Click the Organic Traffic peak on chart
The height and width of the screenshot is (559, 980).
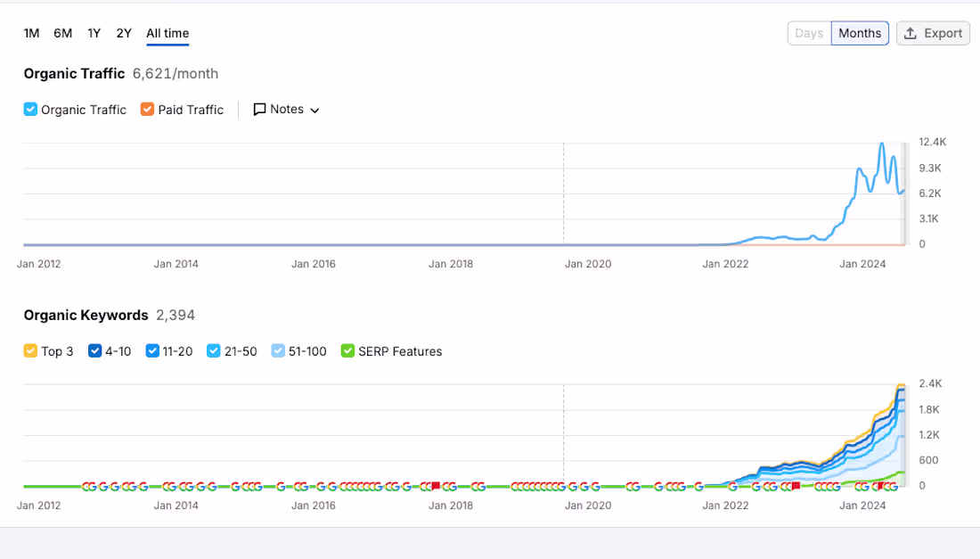click(x=882, y=144)
